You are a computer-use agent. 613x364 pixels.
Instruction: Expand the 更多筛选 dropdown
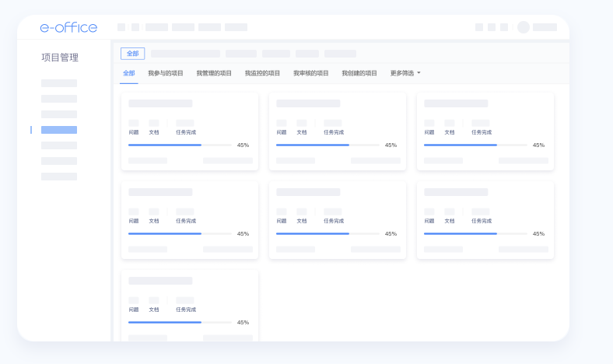(405, 73)
